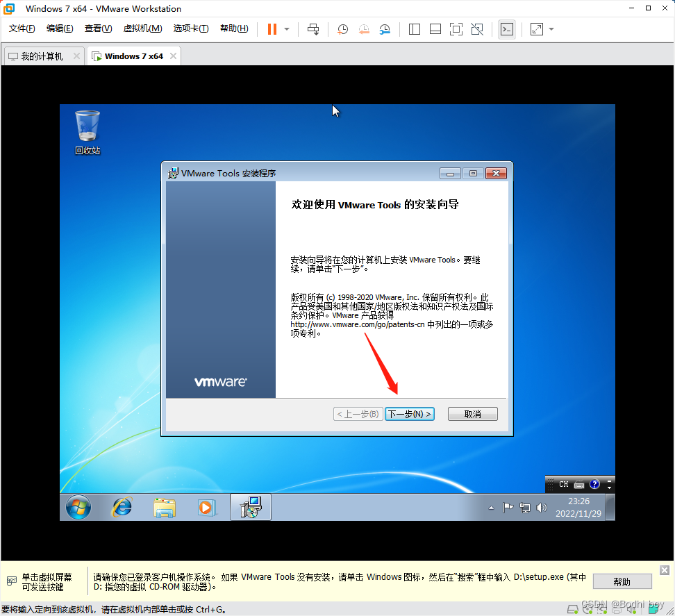Toggle the thumbnail bar view
The width and height of the screenshot is (675, 616).
(x=435, y=29)
